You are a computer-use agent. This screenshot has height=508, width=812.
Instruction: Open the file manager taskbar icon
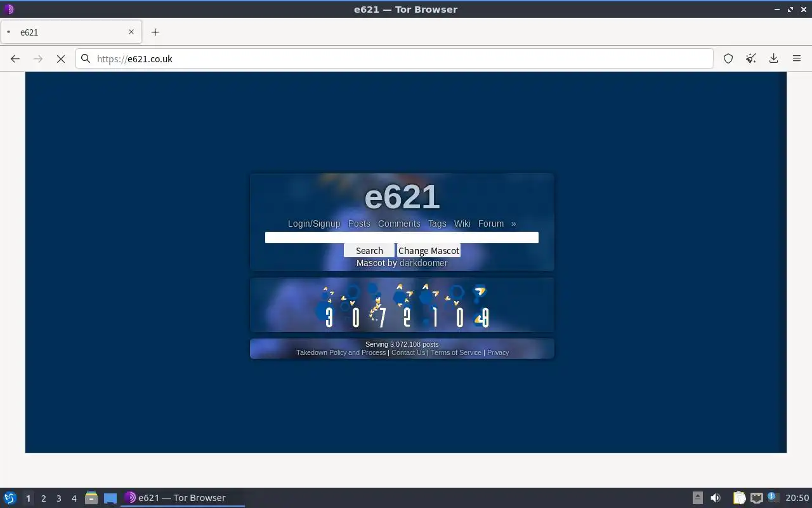coord(91,498)
